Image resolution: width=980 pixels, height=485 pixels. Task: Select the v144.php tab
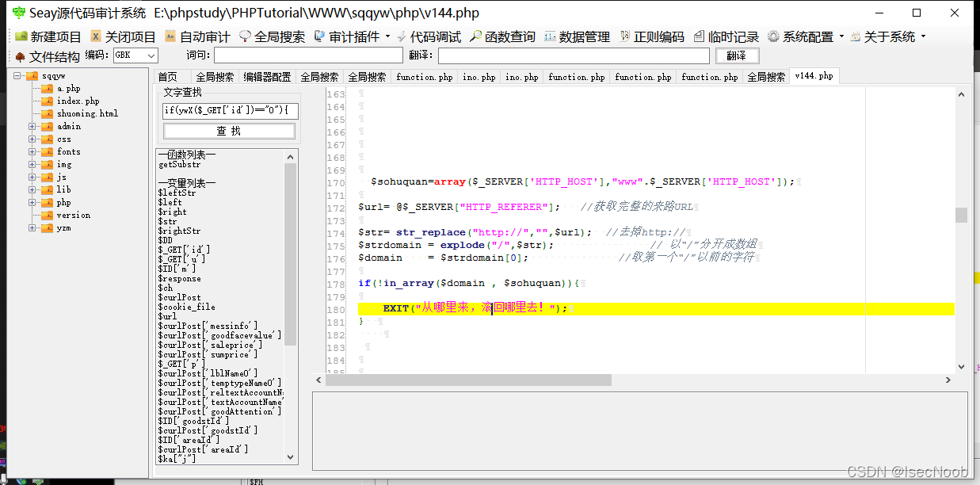pos(814,76)
